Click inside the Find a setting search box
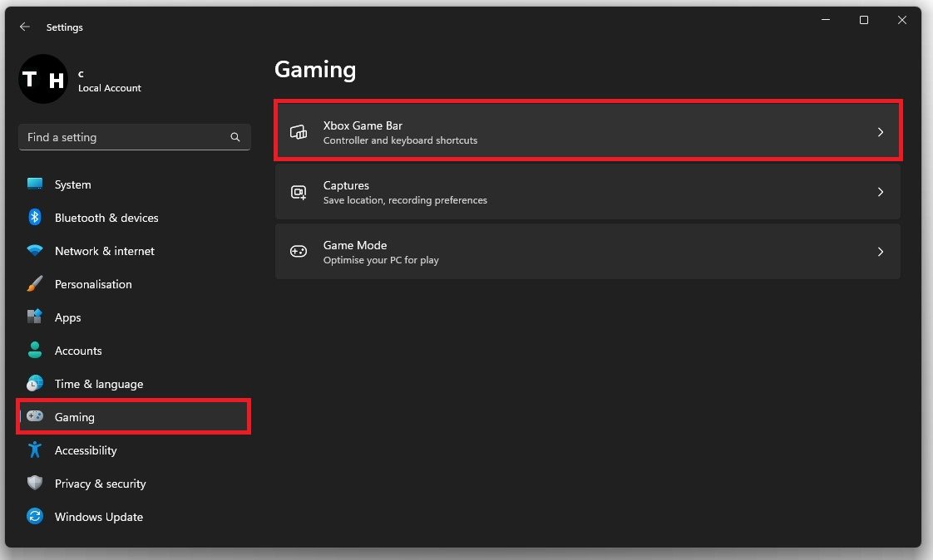 [125, 137]
